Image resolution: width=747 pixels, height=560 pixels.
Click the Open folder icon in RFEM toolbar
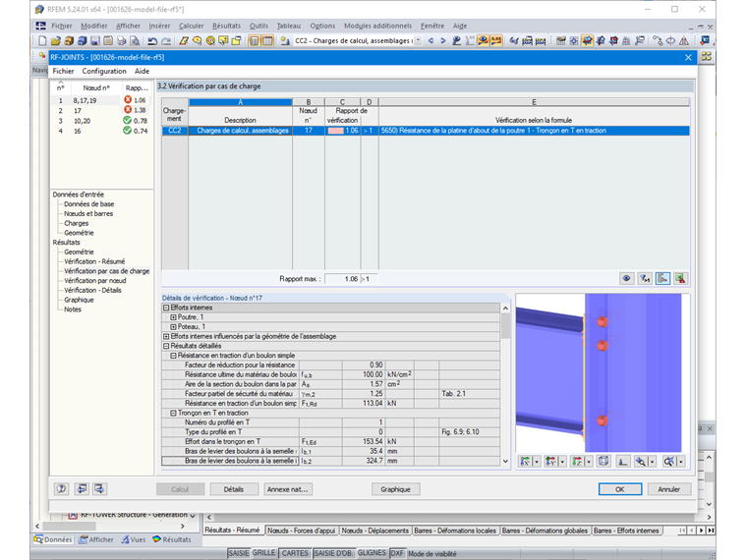[56, 41]
